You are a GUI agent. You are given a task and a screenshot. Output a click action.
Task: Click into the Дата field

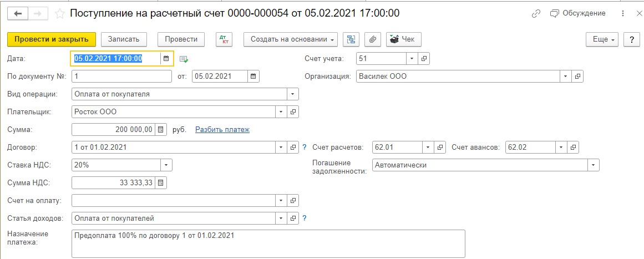pos(115,59)
